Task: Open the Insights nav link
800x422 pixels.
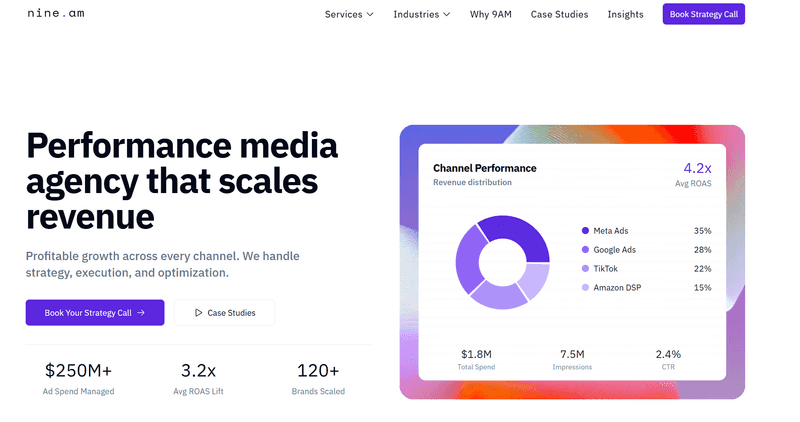Action: click(x=625, y=14)
